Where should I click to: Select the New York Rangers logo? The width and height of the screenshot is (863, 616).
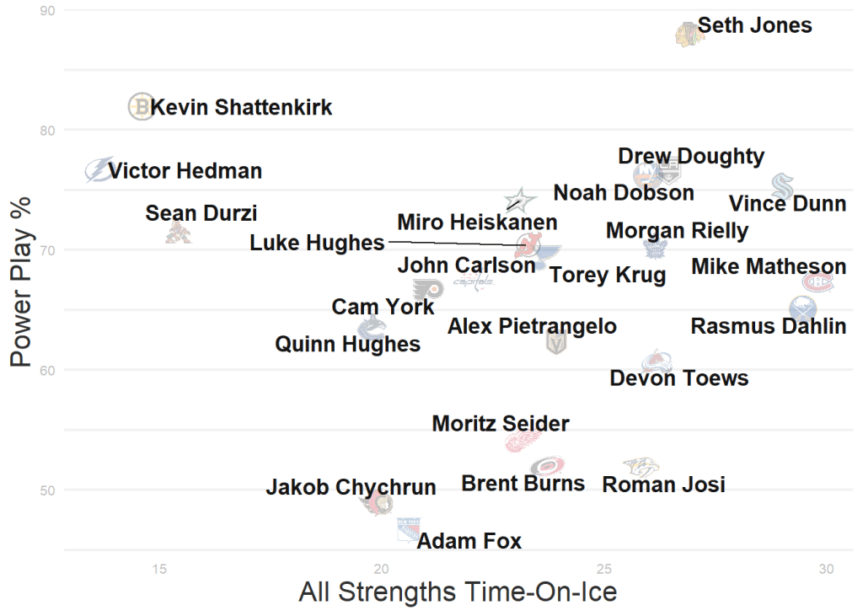tap(410, 530)
